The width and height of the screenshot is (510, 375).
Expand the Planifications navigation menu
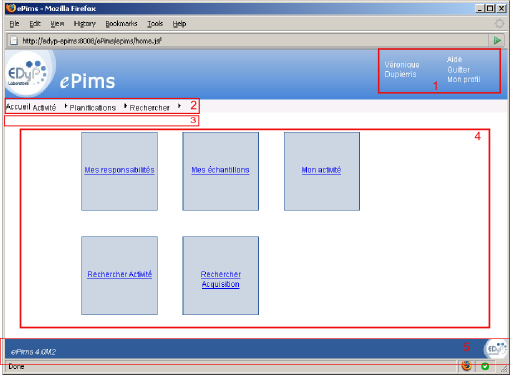pos(93,108)
